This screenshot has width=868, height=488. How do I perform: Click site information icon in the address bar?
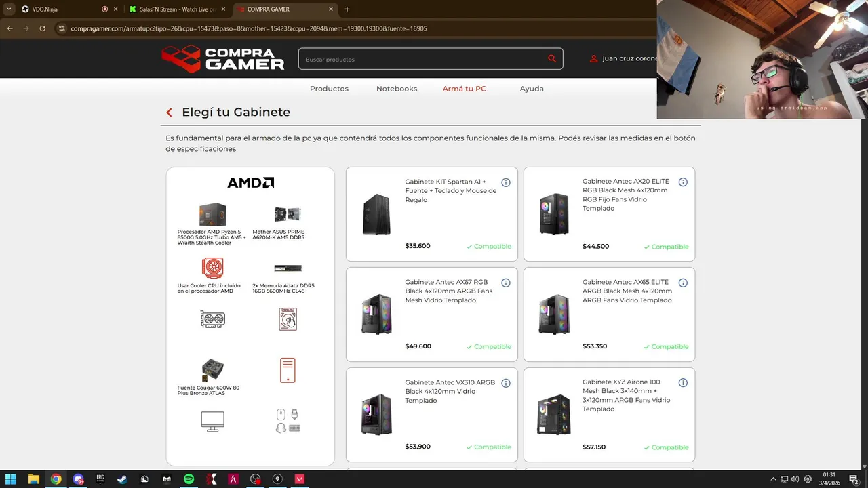click(x=62, y=28)
